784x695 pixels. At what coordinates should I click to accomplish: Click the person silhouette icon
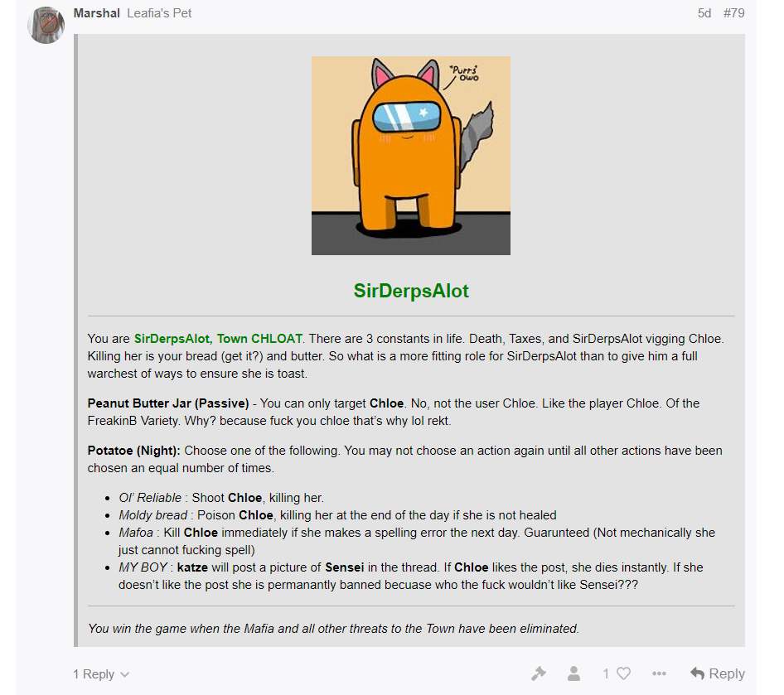(574, 673)
